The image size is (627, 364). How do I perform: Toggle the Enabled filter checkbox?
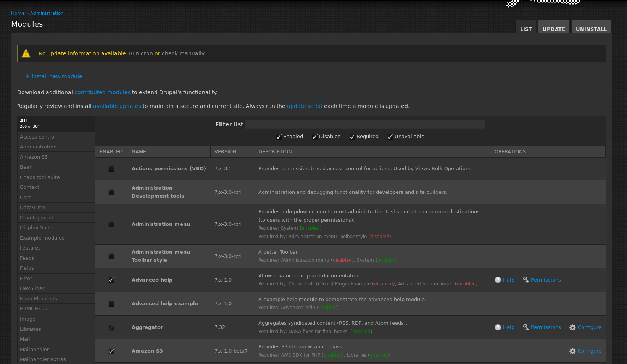[x=279, y=137]
